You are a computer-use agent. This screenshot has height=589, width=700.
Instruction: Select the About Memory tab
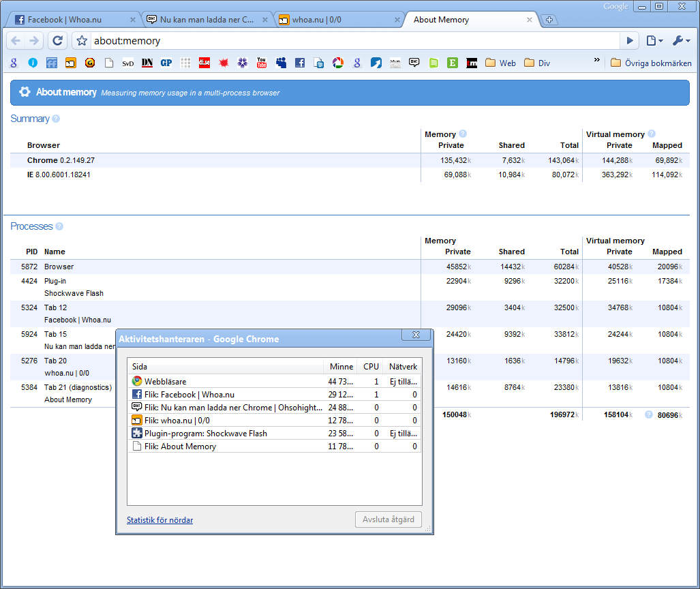pos(470,20)
